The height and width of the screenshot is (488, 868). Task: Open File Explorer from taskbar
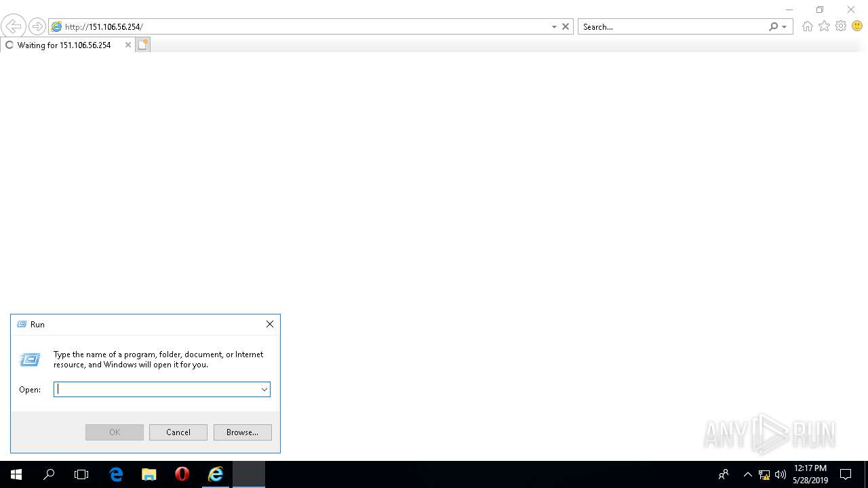tap(149, 474)
